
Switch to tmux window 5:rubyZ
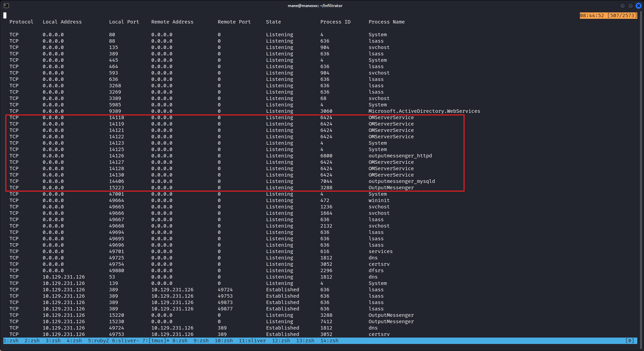(x=99, y=341)
